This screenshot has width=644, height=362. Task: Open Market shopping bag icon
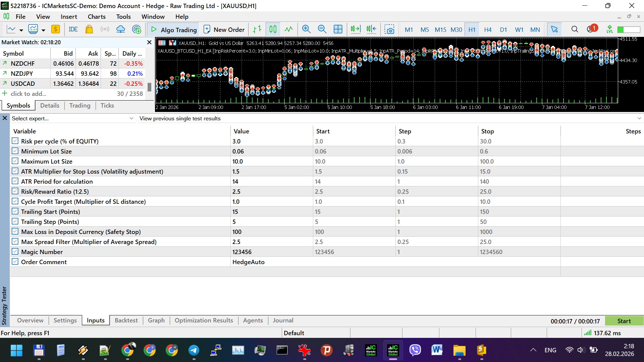coord(89,29)
